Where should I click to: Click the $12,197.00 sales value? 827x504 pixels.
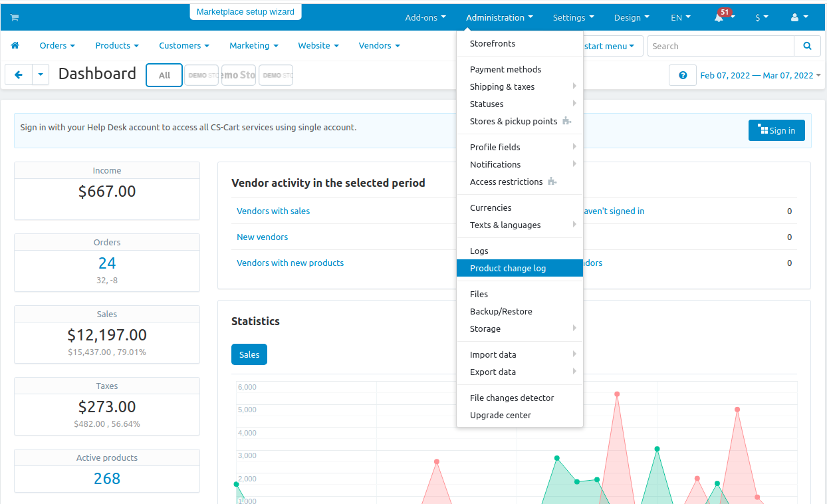point(107,335)
